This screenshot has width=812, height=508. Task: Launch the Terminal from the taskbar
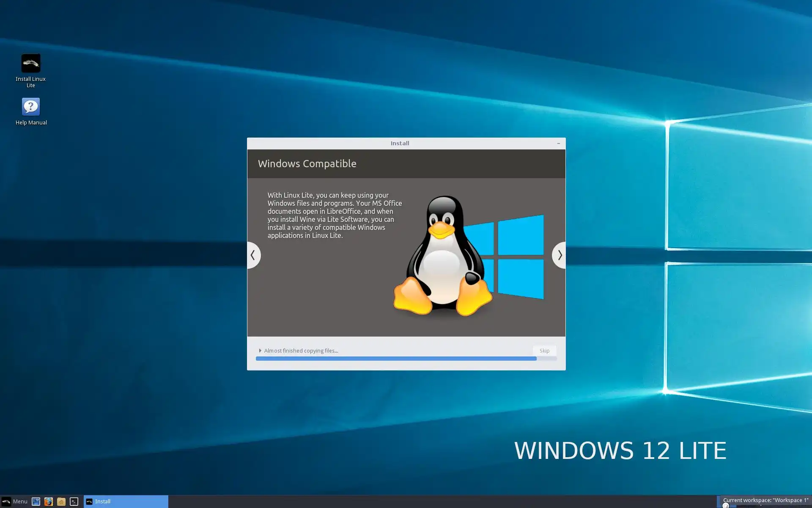[74, 502]
